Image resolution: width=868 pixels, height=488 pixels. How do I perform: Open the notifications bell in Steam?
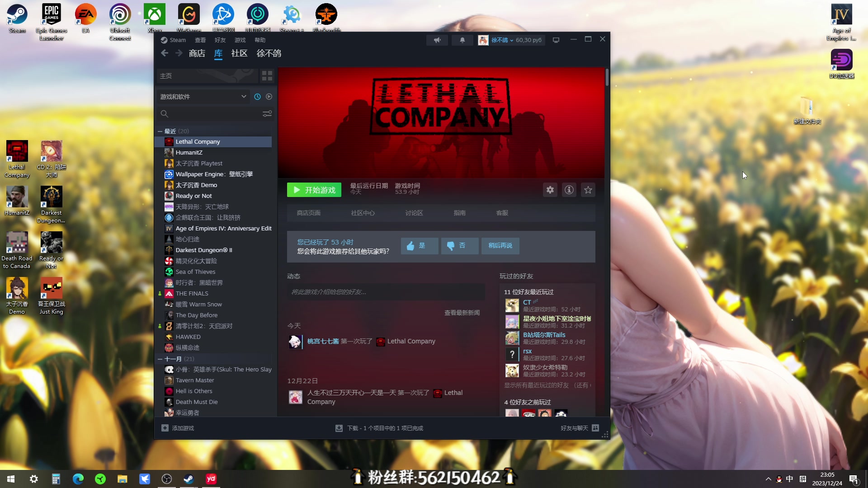click(462, 40)
